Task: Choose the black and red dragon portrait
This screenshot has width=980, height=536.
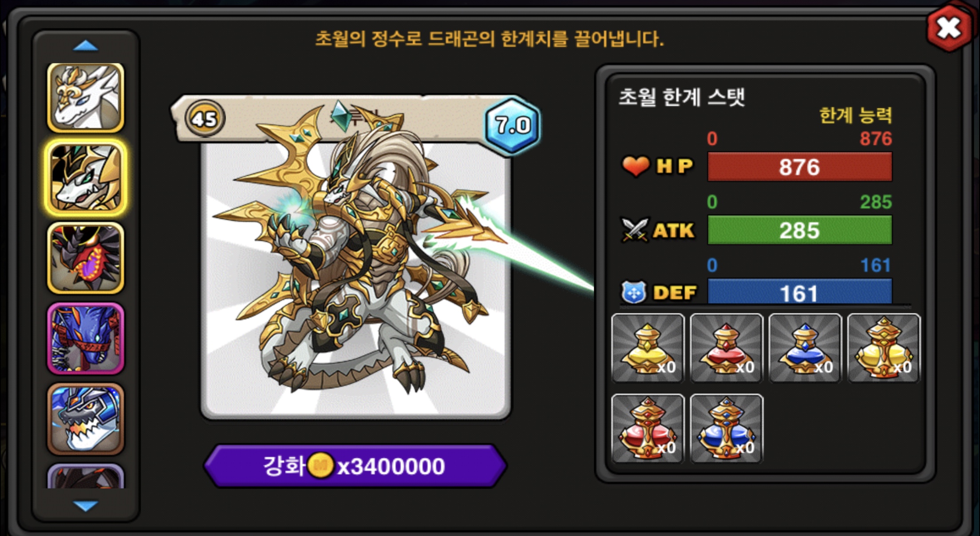Action: pyautogui.click(x=86, y=258)
